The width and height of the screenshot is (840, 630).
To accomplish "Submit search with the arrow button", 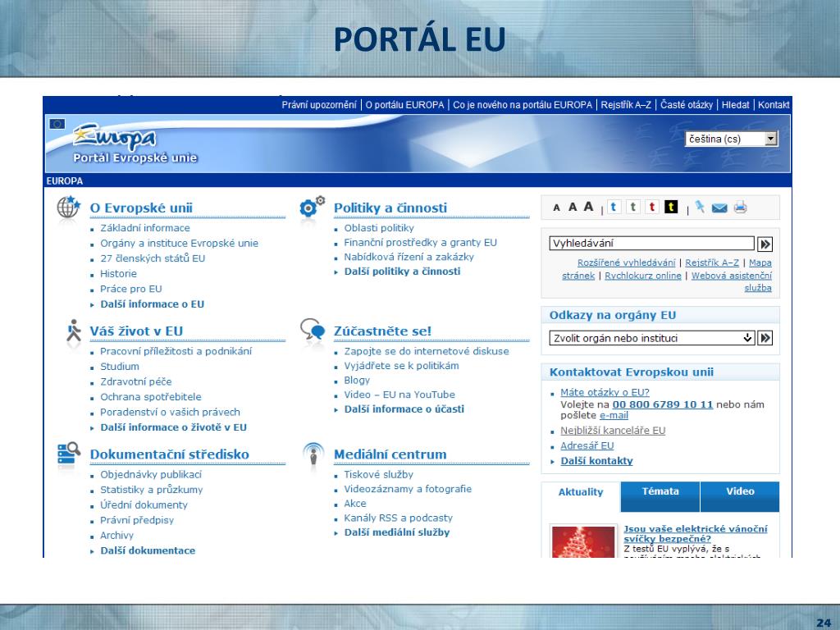I will tap(765, 244).
